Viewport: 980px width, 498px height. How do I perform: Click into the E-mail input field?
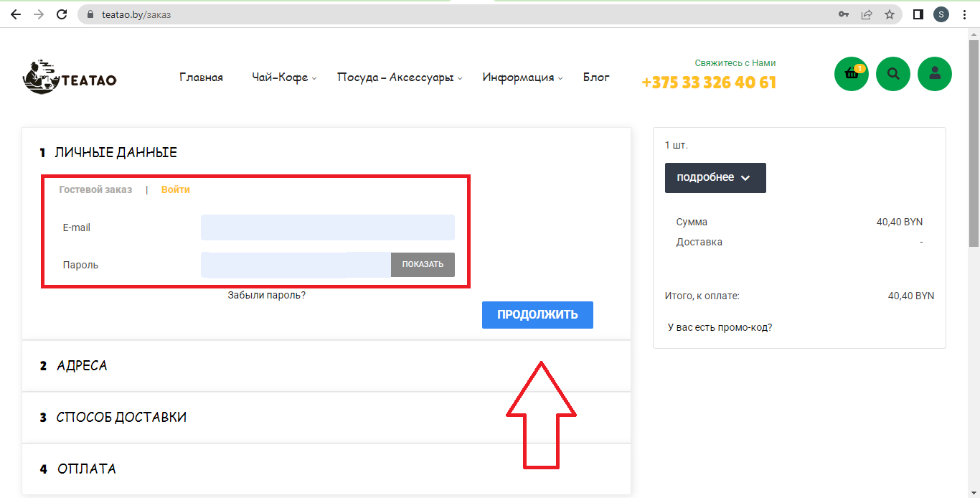coord(327,227)
